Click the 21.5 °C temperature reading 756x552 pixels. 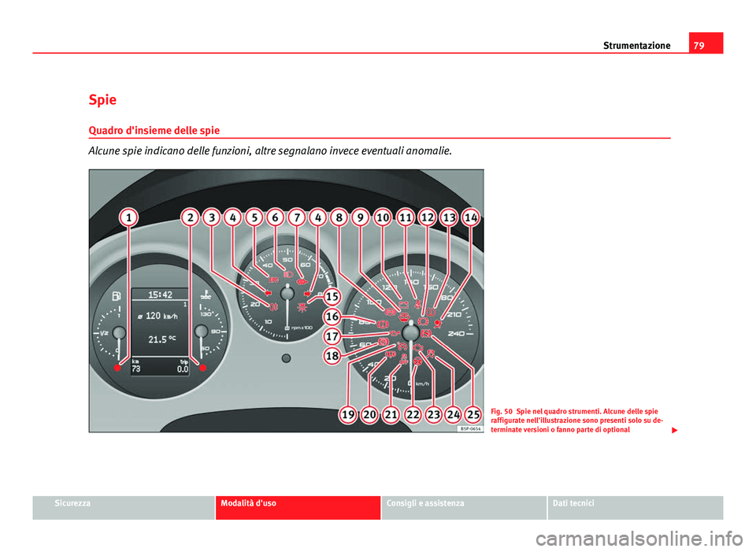162,339
